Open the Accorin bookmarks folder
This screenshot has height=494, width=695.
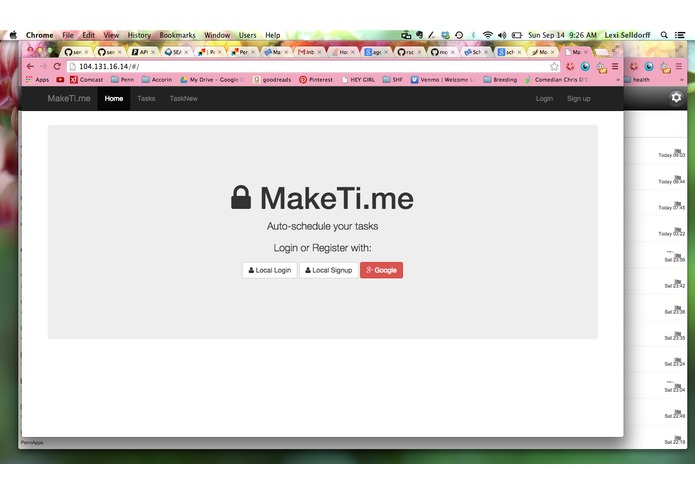coord(157,80)
